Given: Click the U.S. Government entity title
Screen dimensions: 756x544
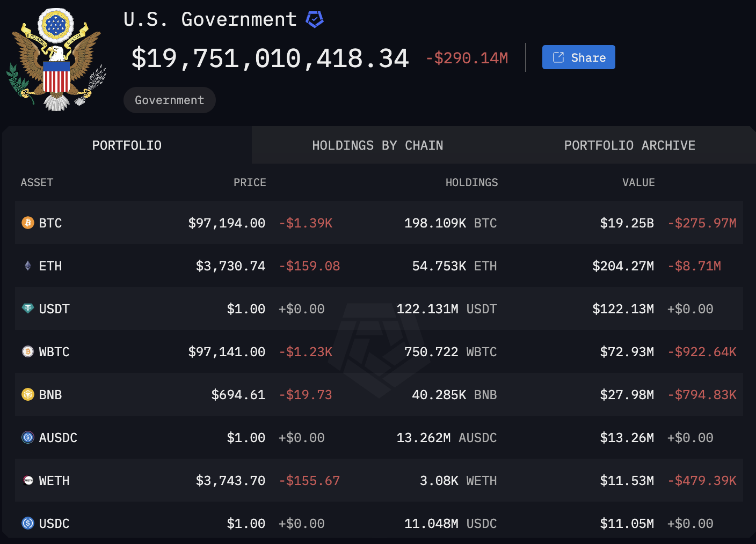Looking at the screenshot, I should coord(210,20).
